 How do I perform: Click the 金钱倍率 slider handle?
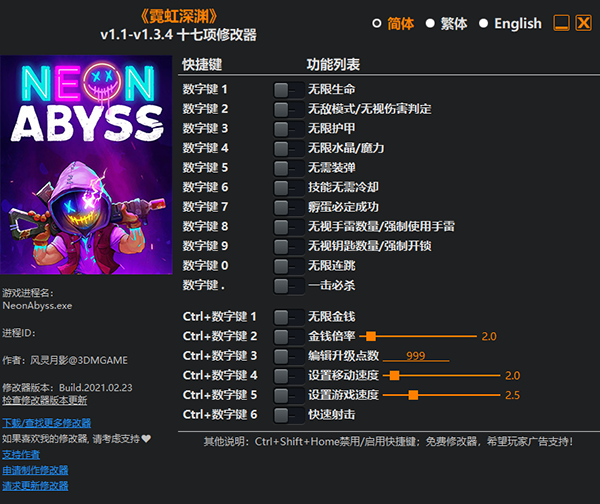(370, 336)
